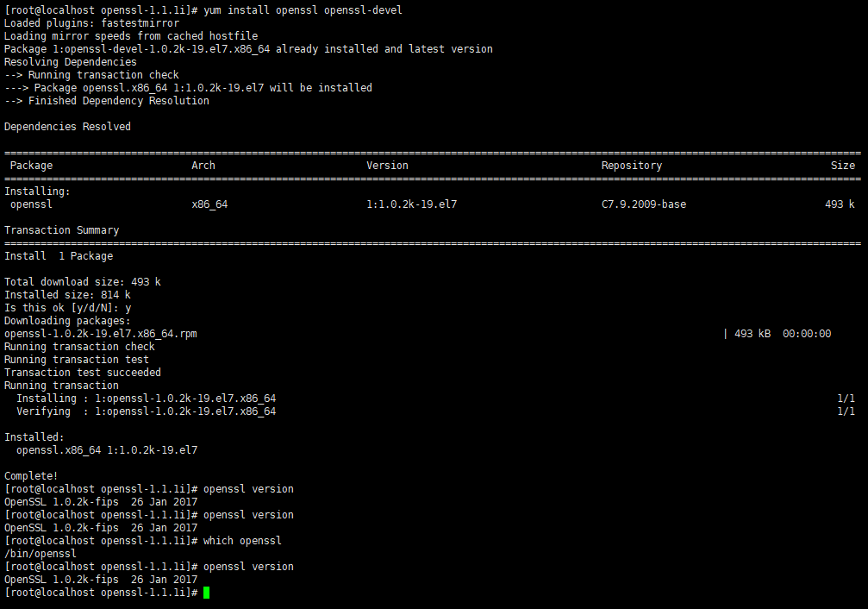The image size is (868, 609).
Task: Click 'Installed size: 814 k' line
Action: [67, 295]
